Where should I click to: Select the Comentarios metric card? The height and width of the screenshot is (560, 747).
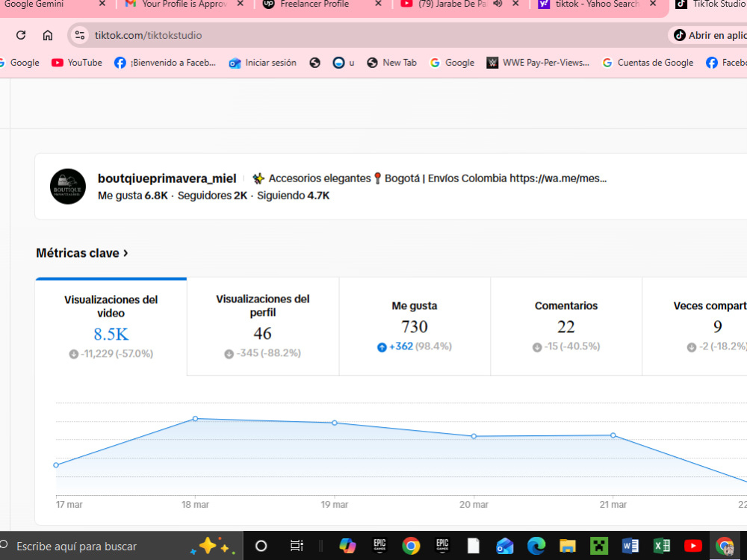[566, 326]
